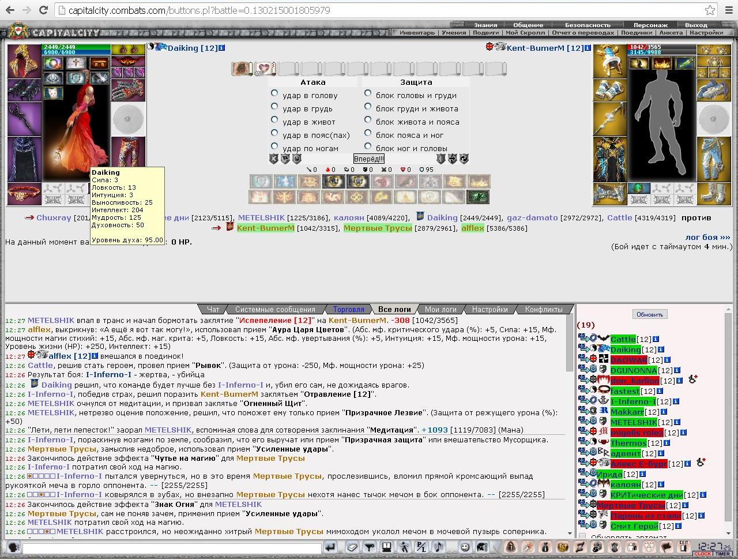Click the wheelchair trauma icon beside don_karlion
The width and height of the screenshot is (738, 560).
(693, 379)
